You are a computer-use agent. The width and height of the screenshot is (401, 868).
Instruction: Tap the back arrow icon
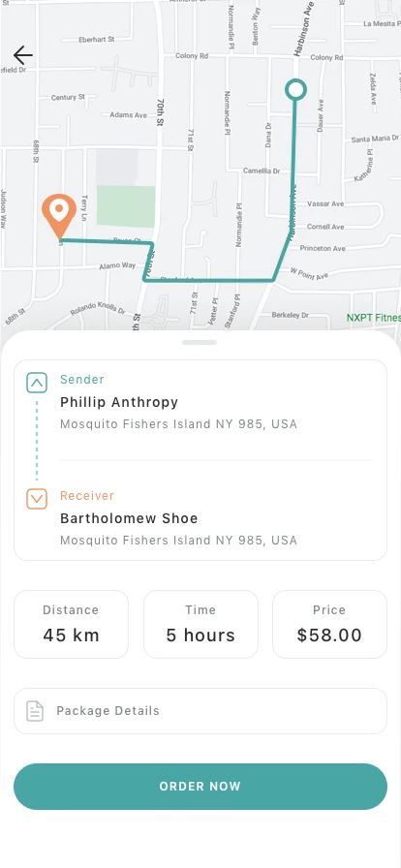click(23, 55)
